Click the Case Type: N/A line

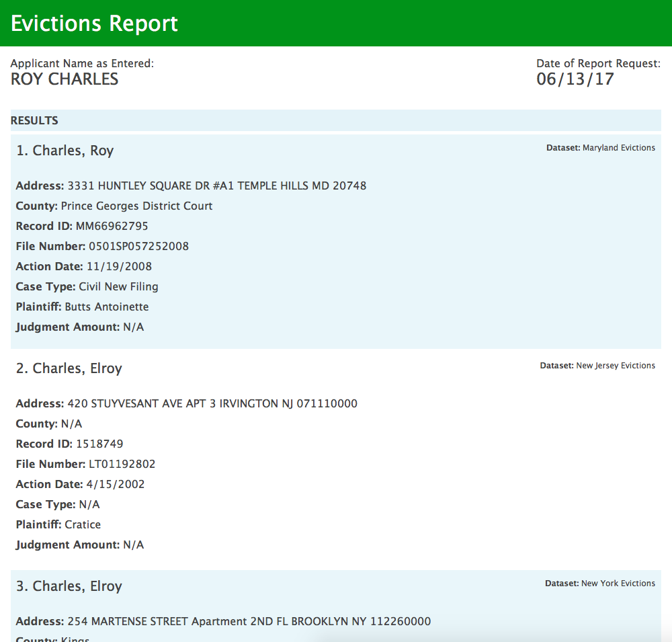[x=58, y=504]
